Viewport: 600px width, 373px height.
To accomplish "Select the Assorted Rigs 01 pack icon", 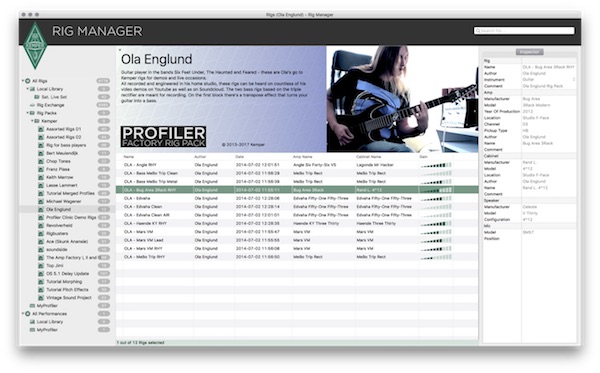I will (x=41, y=129).
